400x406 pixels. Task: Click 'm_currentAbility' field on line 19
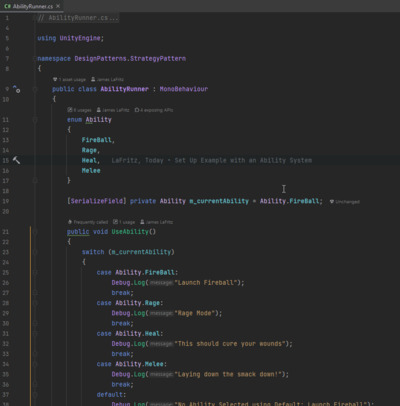[219, 201]
